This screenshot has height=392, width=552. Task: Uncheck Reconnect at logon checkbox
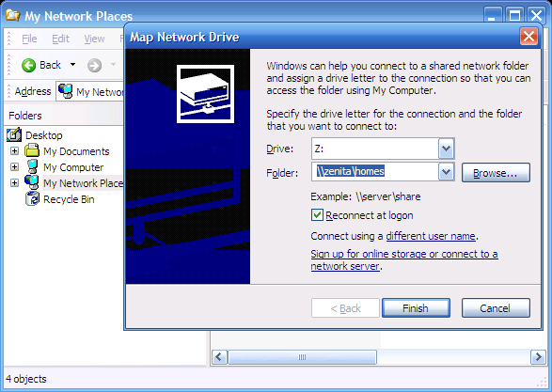(317, 214)
